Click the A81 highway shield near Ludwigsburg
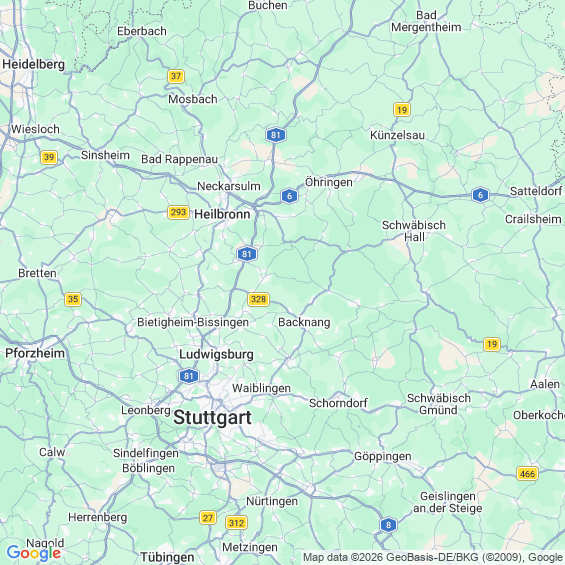 coord(189,376)
